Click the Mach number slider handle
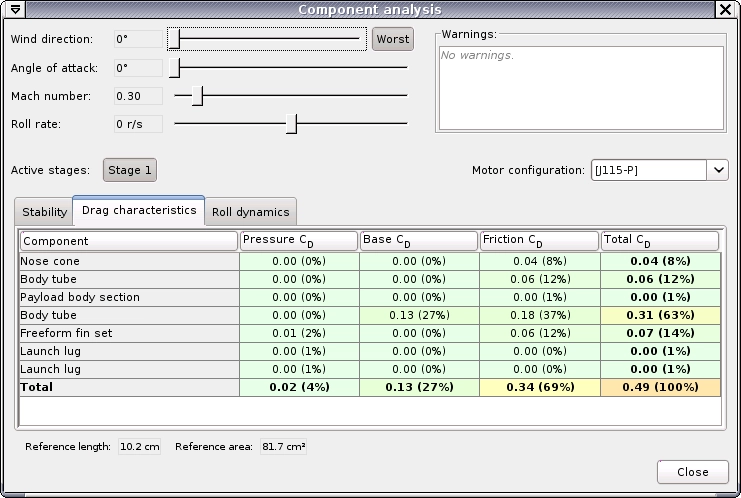This screenshot has height=498, width=741. pos(197,96)
